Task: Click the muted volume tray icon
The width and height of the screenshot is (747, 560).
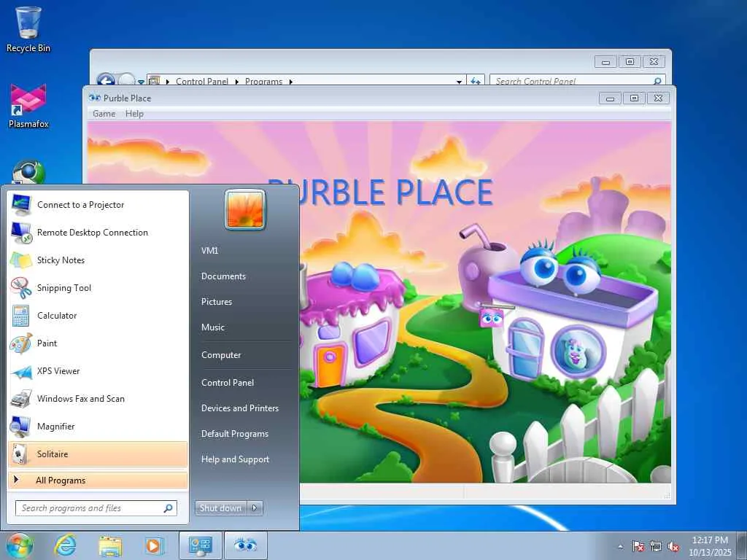Action: click(x=673, y=546)
